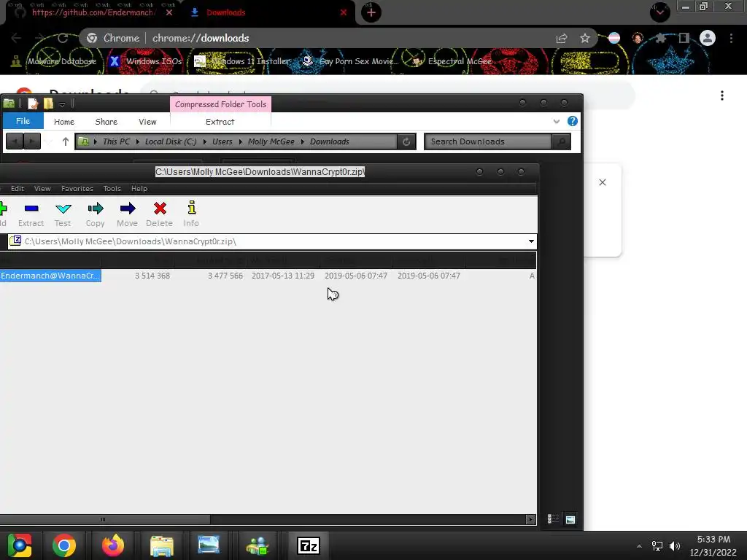The height and width of the screenshot is (560, 747).
Task: Open the Share tab in Explorer ribbon
Action: pyautogui.click(x=107, y=122)
